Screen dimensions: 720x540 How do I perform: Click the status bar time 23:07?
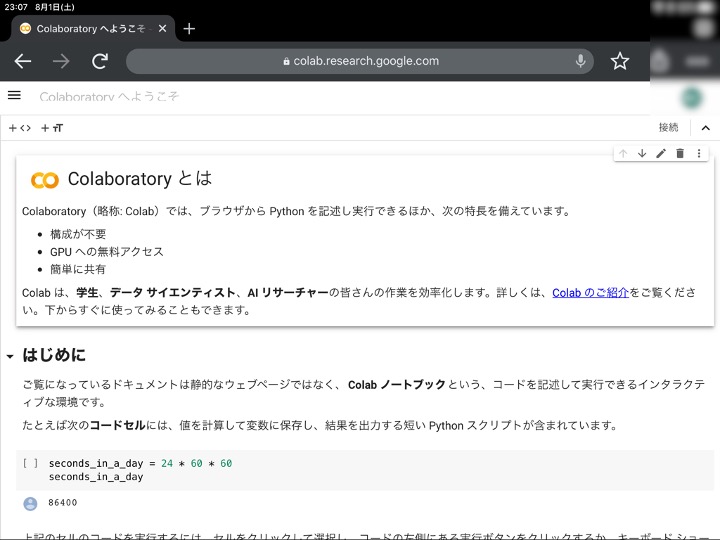click(16, 7)
